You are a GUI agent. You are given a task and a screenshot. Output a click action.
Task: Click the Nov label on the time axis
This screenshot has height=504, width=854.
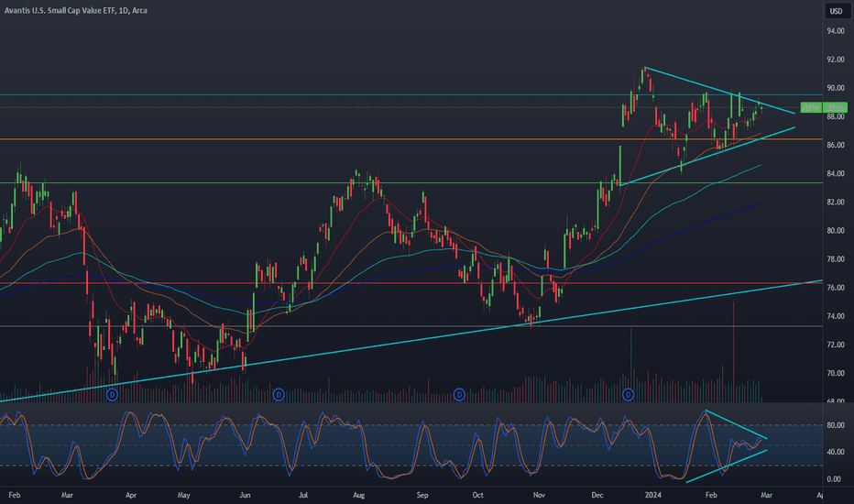tap(539, 495)
